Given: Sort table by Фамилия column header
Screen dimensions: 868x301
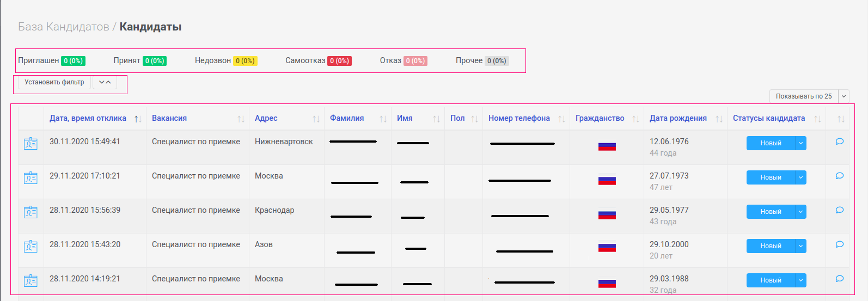Looking at the screenshot, I should coord(347,118).
